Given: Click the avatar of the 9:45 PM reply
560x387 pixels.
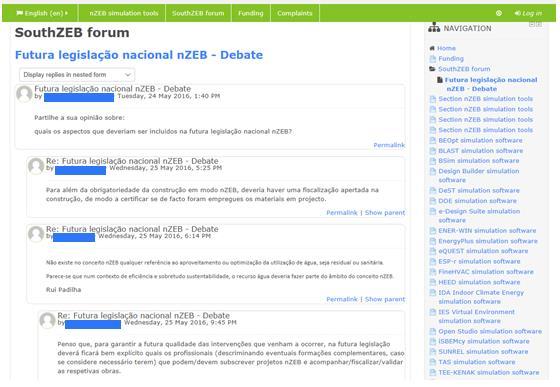Looking at the screenshot, I should [x=48, y=321].
